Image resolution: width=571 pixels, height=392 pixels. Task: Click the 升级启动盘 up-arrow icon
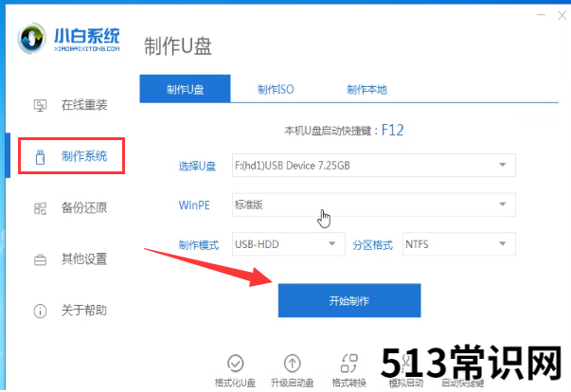(292, 363)
